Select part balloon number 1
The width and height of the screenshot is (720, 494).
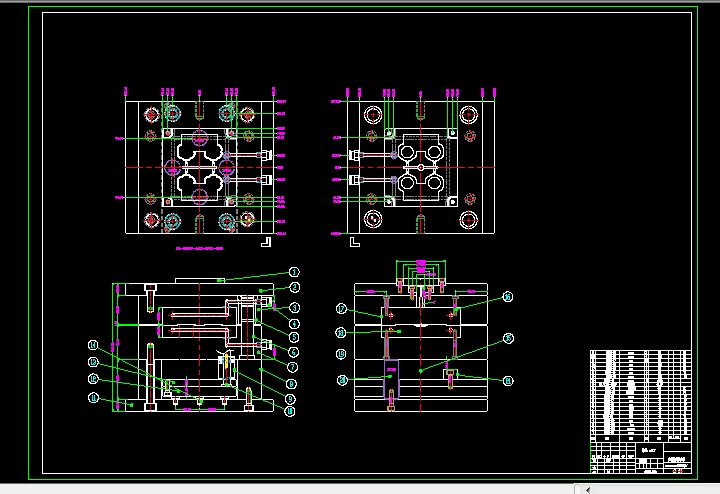pyautogui.click(x=294, y=272)
